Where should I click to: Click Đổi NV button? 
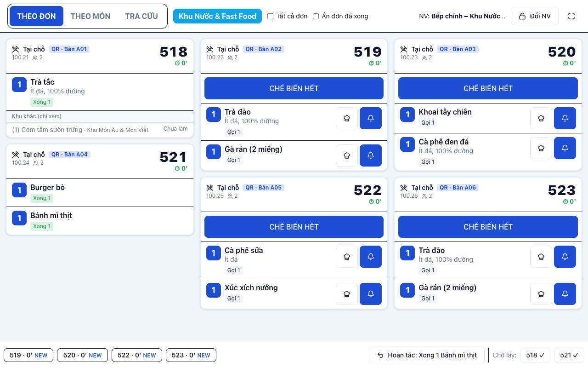tap(535, 16)
